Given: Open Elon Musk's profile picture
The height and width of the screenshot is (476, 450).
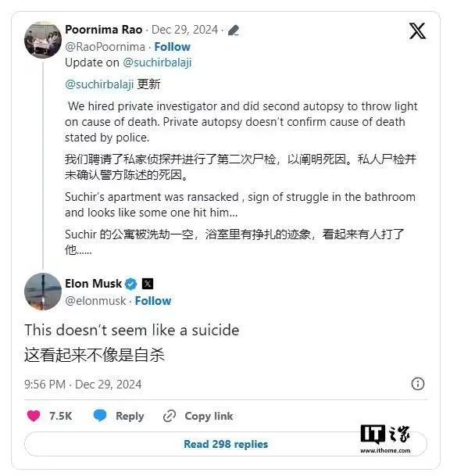Looking at the screenshot, I should [x=43, y=292].
